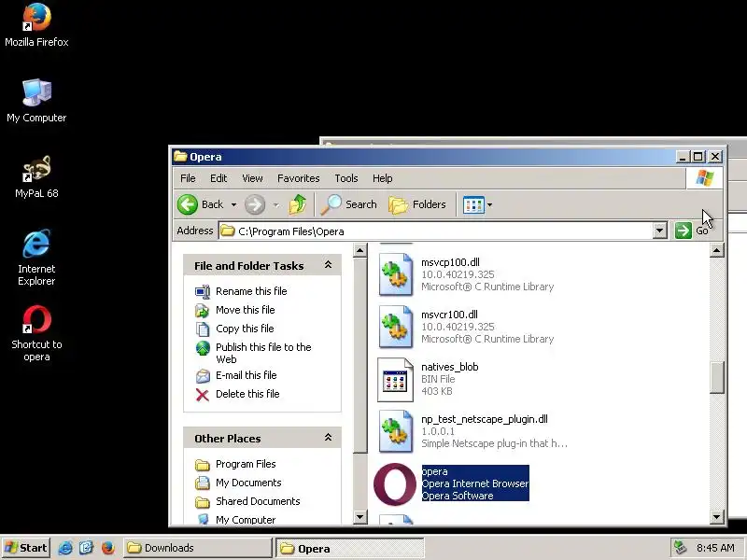The height and width of the screenshot is (560, 747).
Task: Click the Views toolbar icon
Action: [x=473, y=205]
